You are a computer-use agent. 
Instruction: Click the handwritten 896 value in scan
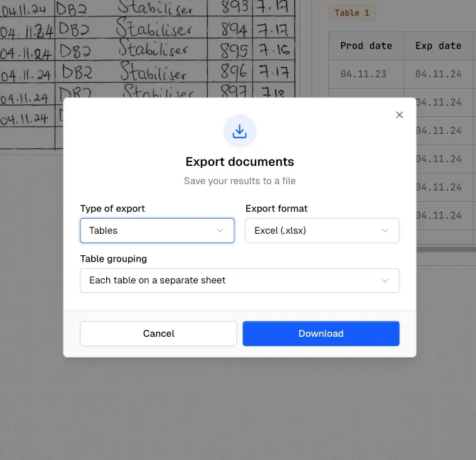click(233, 72)
